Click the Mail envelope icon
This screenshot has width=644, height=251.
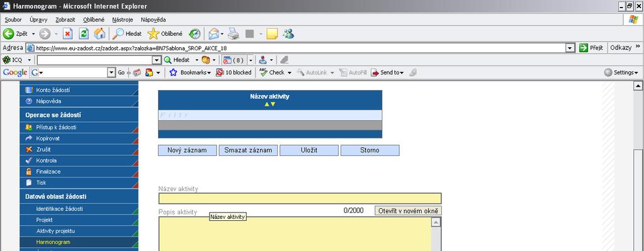click(213, 33)
